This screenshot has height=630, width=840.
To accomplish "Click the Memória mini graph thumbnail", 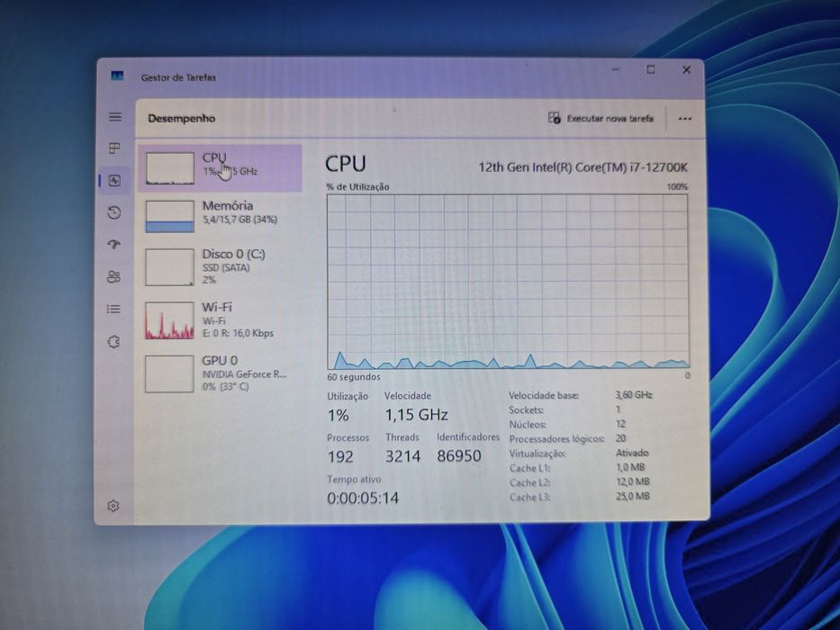I will click(x=170, y=216).
